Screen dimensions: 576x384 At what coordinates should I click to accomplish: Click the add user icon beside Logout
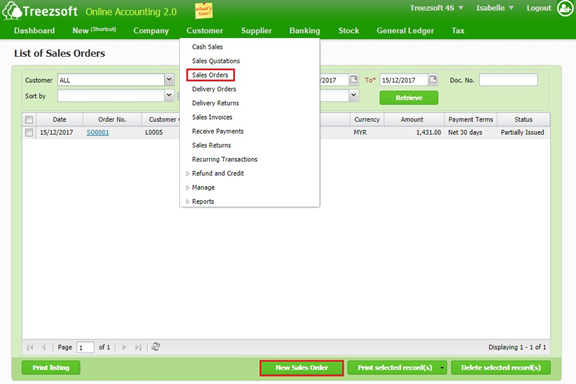[565, 8]
